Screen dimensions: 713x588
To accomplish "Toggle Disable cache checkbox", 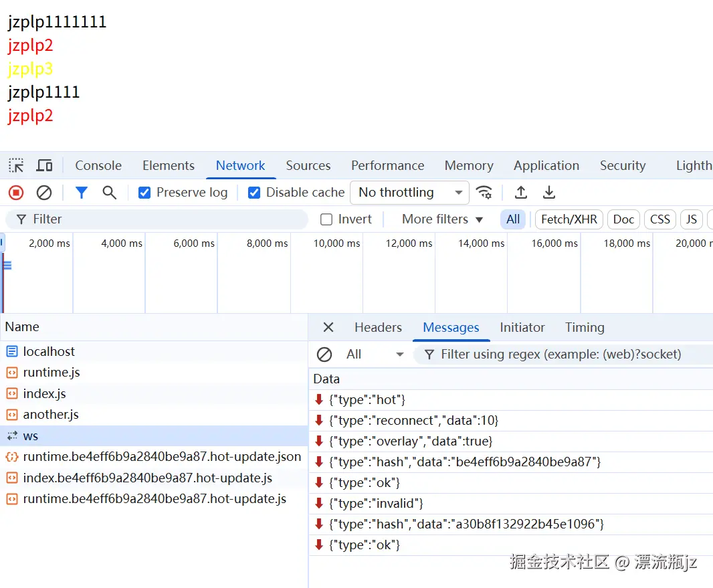I will 254,193.
